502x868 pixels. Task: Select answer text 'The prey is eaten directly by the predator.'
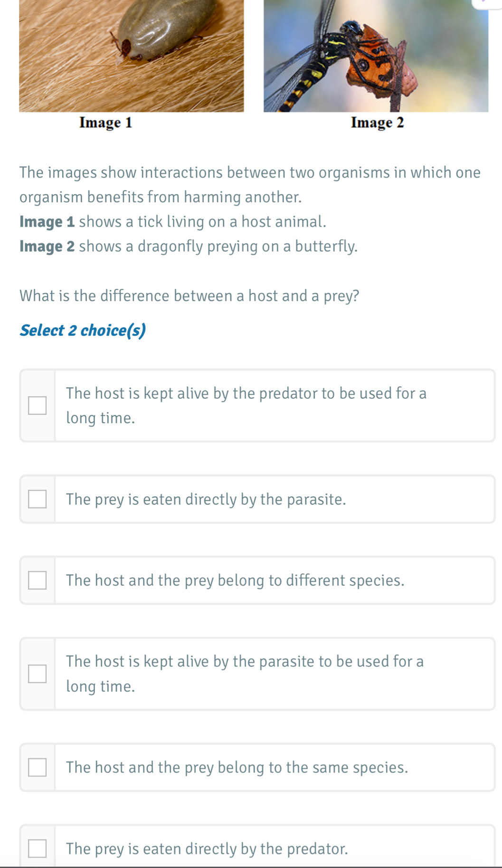click(x=207, y=849)
